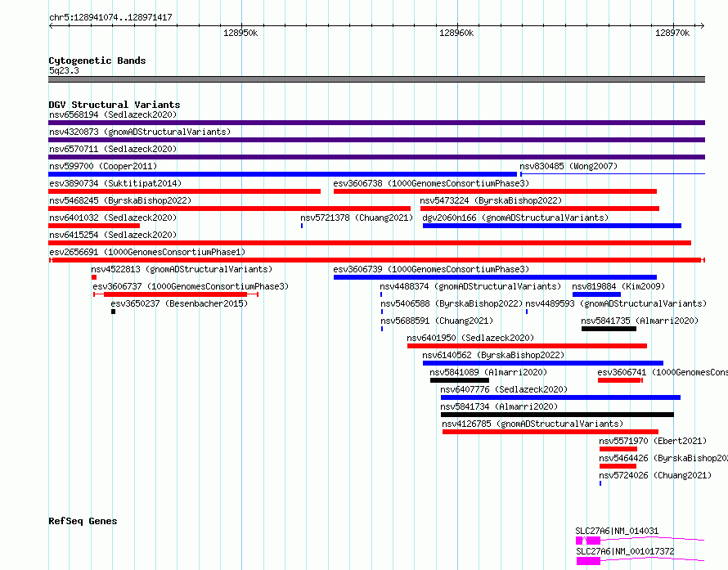The height and width of the screenshot is (570, 728).
Task: Open nsv5841089 (Almarri2020) label
Action: coord(488,372)
